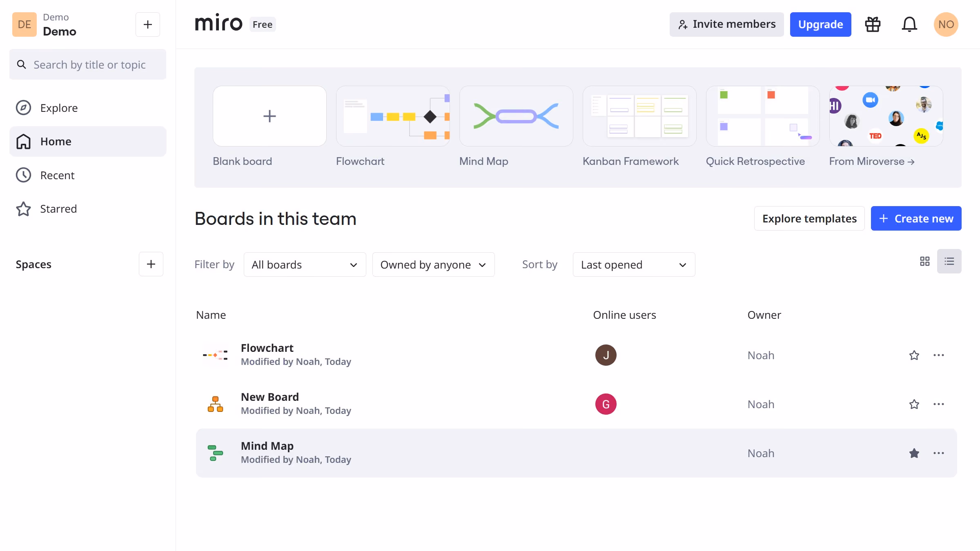Click the Mind Map board row icon

pos(216,453)
